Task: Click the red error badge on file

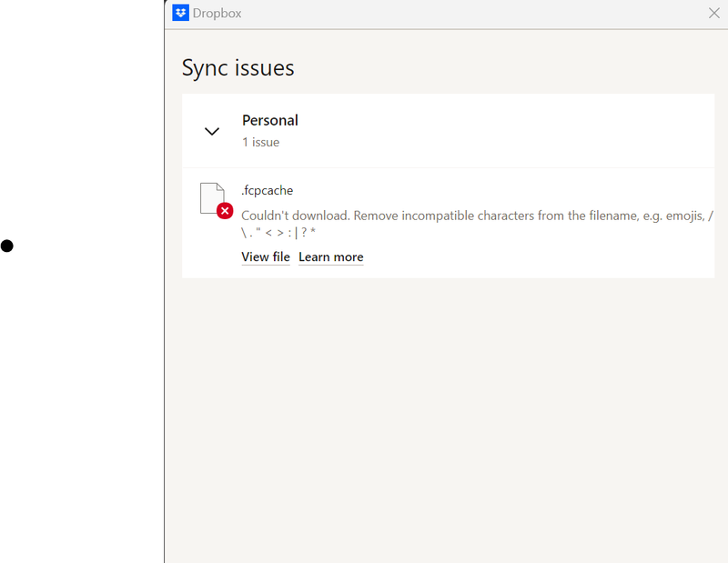Action: click(x=225, y=211)
